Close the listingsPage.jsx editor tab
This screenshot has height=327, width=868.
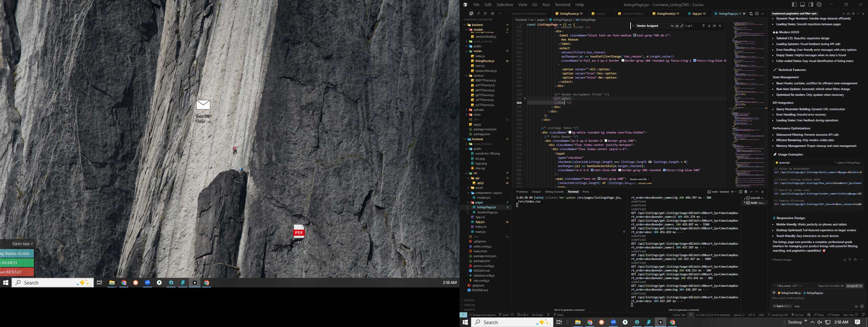pos(744,13)
